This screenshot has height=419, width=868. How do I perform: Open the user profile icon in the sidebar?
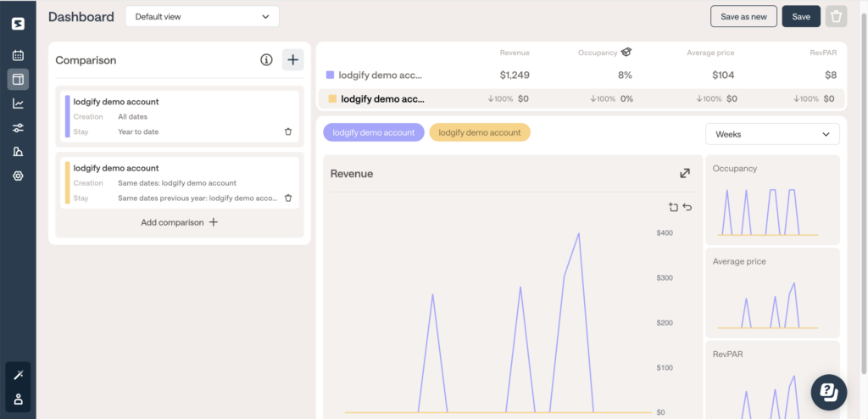[19, 399]
